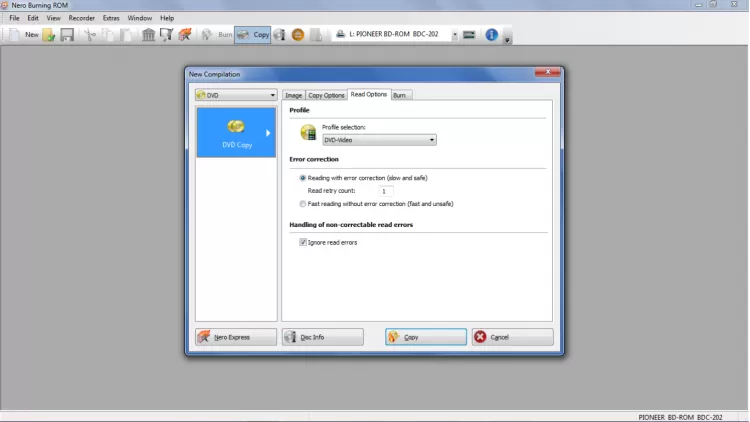This screenshot has height=422, width=750.
Task: Click the Nero Express toolbar icon
Action: click(x=185, y=34)
